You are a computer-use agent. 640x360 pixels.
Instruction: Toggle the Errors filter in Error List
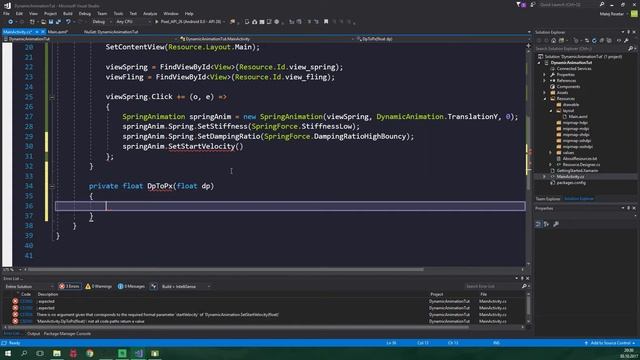point(69,287)
